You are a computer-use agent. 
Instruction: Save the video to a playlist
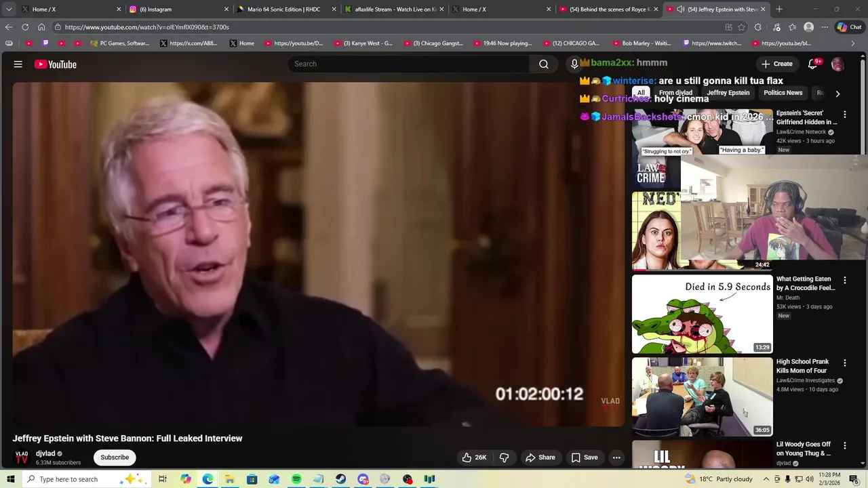tap(585, 457)
